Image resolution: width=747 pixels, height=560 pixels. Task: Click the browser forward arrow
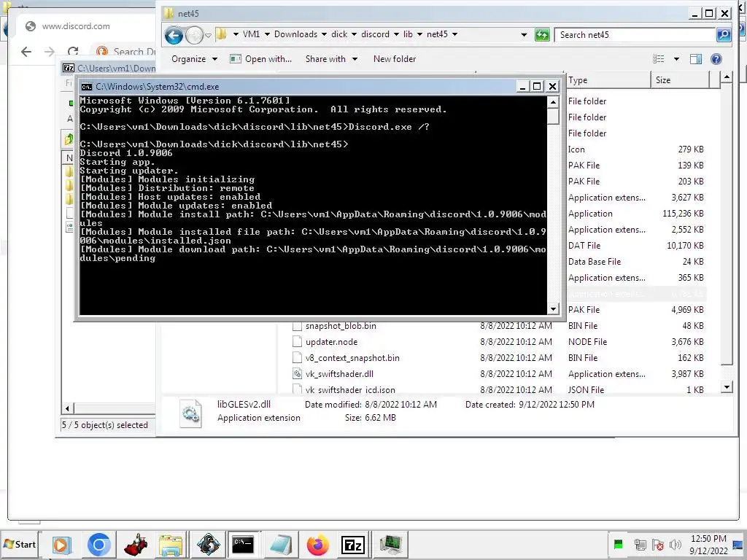[50, 52]
